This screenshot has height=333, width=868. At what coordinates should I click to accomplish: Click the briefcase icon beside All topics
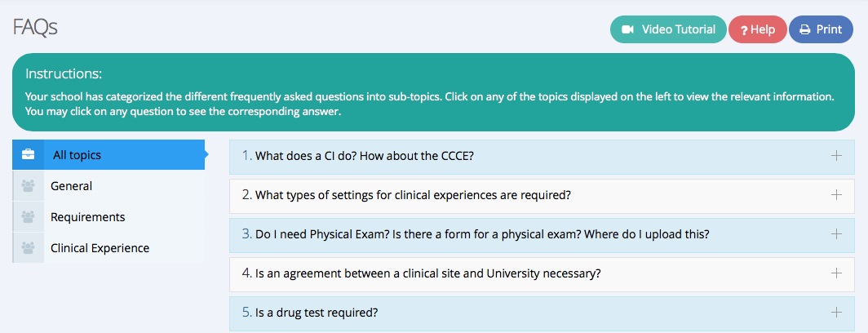click(x=29, y=155)
